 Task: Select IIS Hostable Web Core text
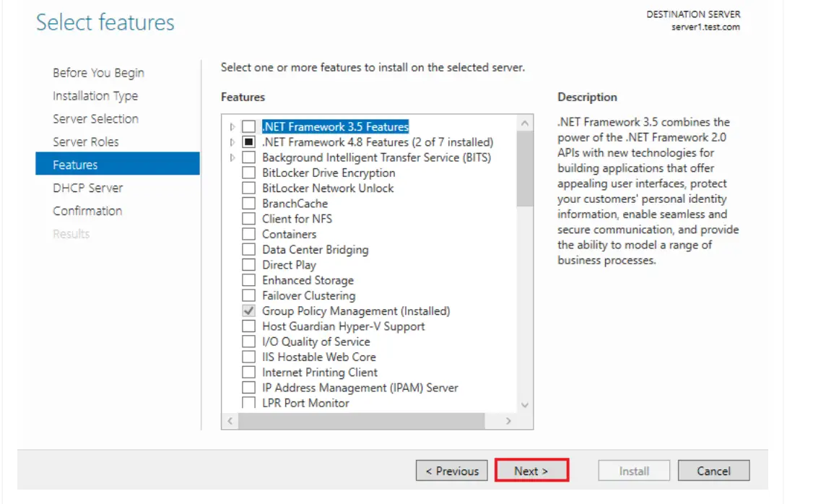tap(319, 357)
